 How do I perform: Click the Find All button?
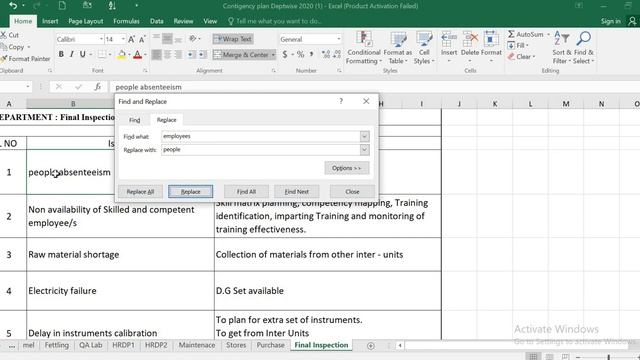[246, 191]
